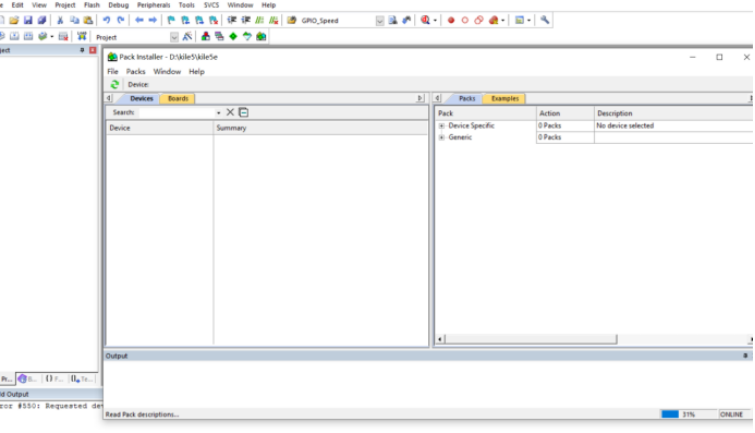
Task: Click the green refresh icon in Pack Installer
Action: coord(115,85)
